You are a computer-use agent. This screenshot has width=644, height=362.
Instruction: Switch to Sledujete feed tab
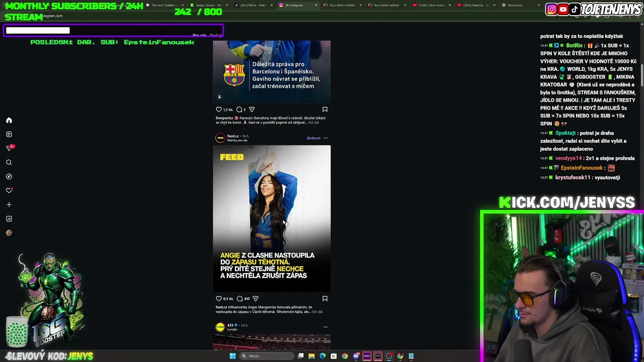(x=216, y=35)
